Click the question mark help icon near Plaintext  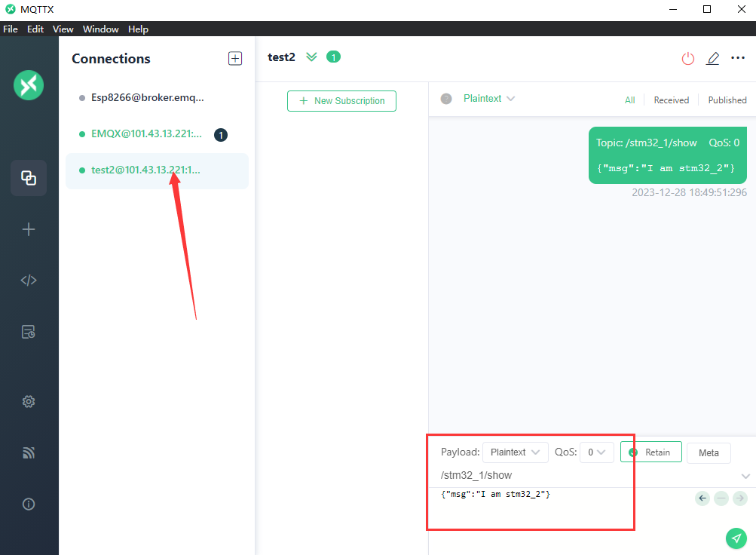[446, 99]
